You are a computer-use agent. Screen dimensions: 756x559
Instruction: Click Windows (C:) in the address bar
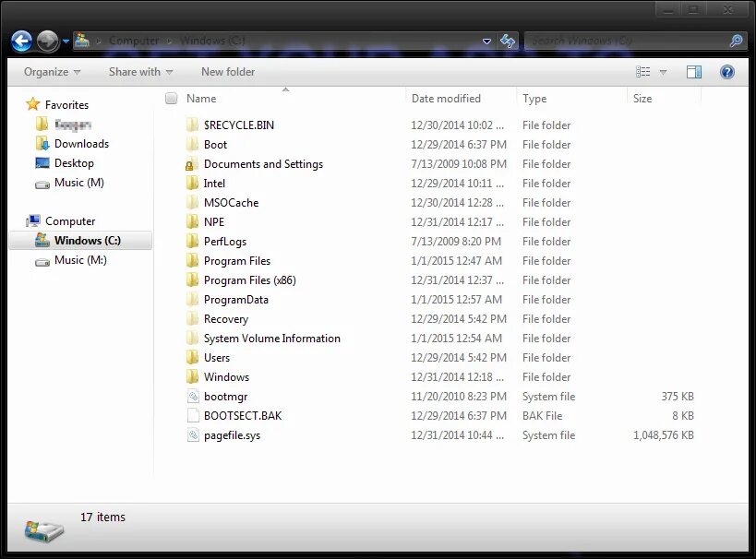212,41
